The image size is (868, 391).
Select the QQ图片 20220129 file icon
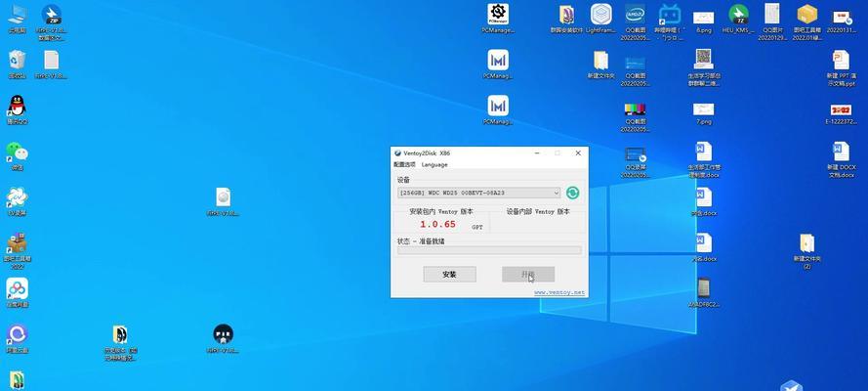coord(772,23)
